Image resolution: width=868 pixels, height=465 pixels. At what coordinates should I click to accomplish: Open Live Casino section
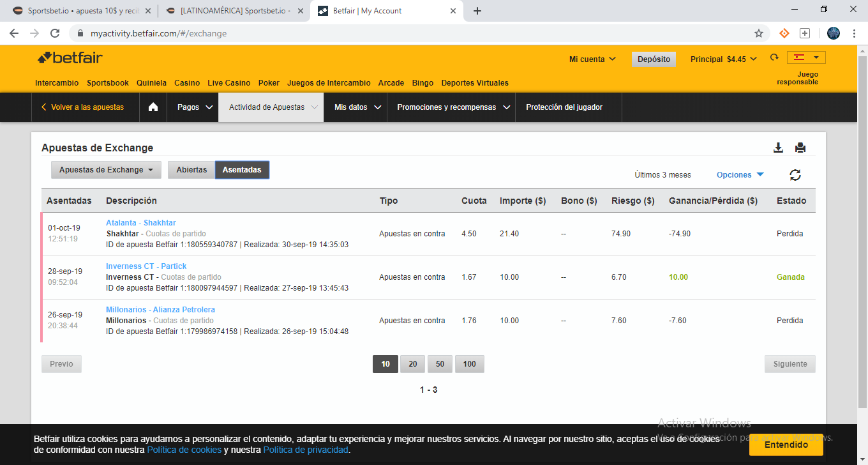coord(229,83)
